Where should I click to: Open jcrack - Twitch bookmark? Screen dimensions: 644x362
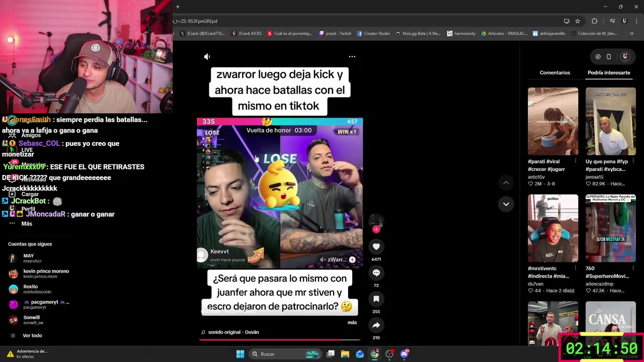[335, 34]
